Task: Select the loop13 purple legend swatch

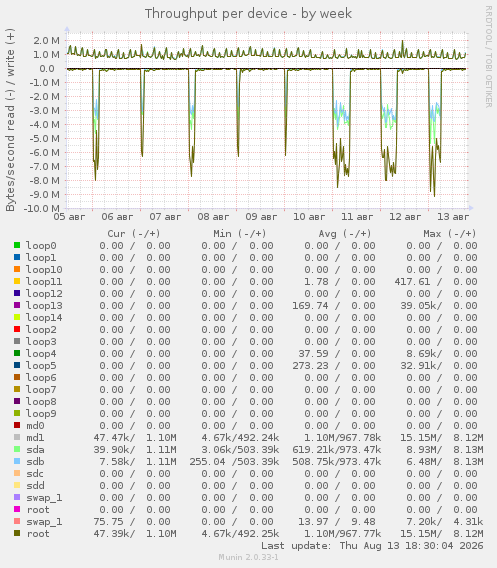Action: (x=17, y=305)
